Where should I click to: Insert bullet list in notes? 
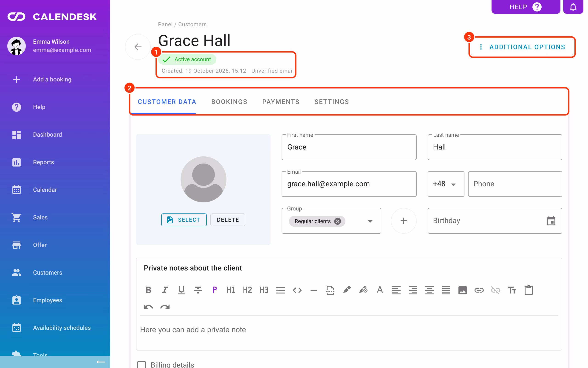(x=280, y=290)
